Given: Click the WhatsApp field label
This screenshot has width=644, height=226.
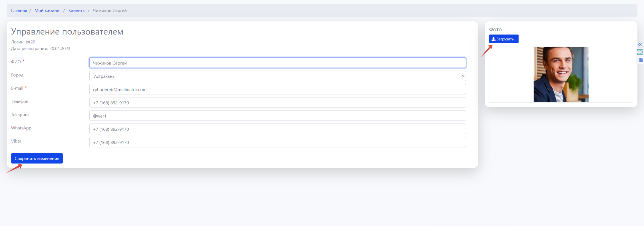Looking at the screenshot, I should tap(21, 128).
